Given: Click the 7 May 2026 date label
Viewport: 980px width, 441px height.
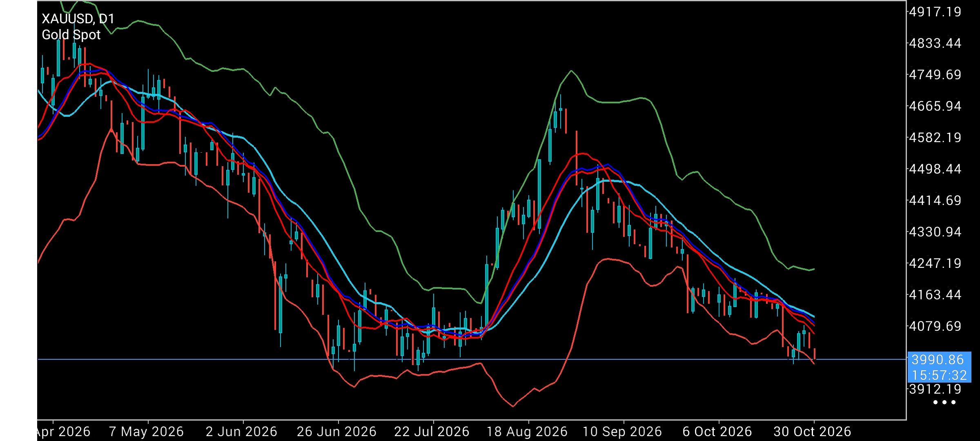Looking at the screenshot, I should click(x=146, y=432).
